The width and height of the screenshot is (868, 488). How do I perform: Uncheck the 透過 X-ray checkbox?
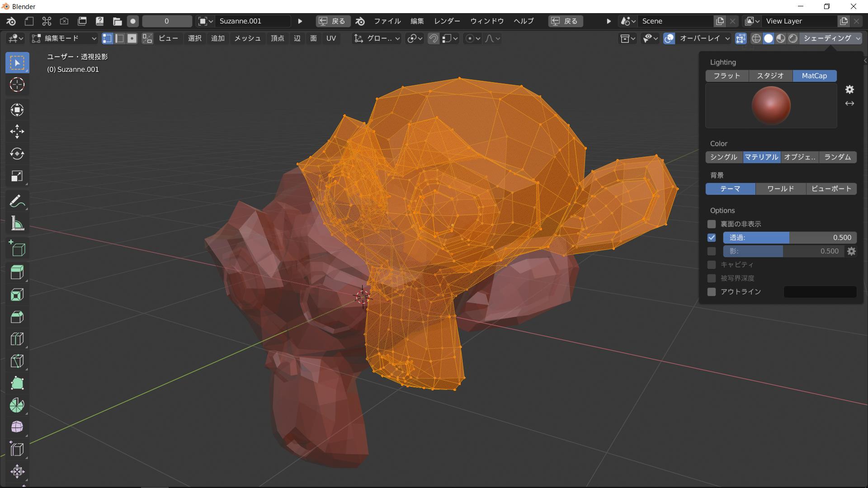712,238
